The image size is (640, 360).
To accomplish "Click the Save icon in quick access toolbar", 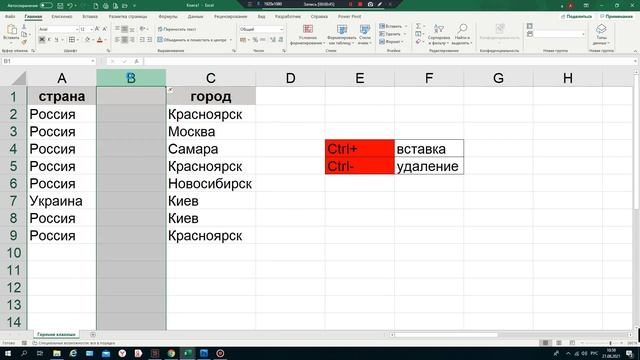I will click(x=60, y=6).
